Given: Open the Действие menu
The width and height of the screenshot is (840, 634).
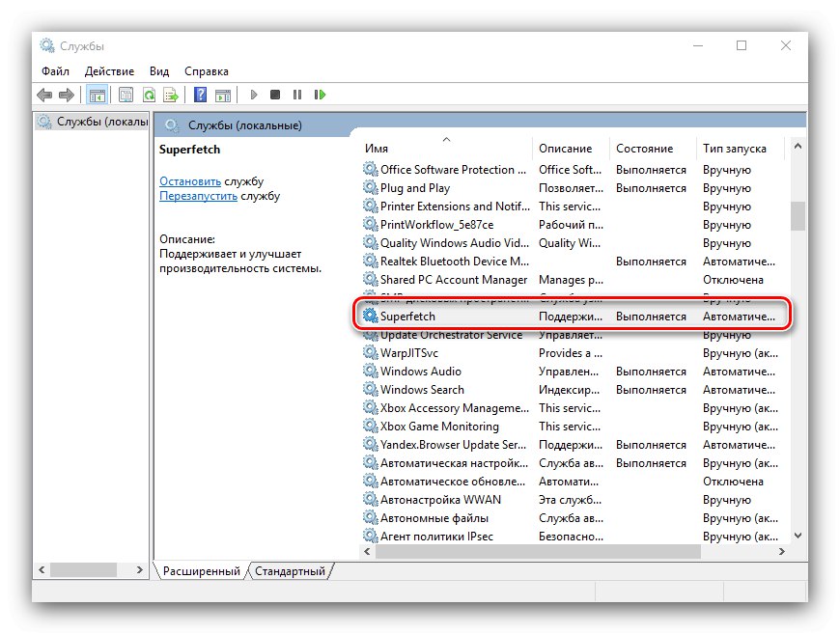Looking at the screenshot, I should pyautogui.click(x=109, y=71).
